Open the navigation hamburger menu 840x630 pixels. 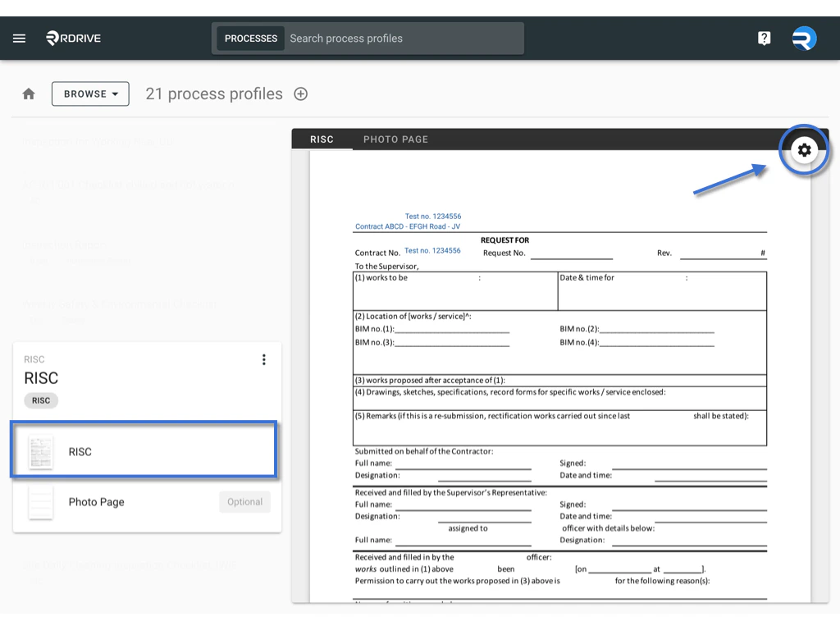(x=19, y=38)
